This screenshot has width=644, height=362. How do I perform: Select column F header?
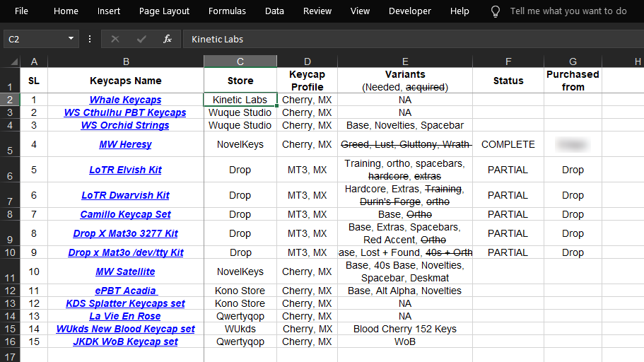coord(508,62)
